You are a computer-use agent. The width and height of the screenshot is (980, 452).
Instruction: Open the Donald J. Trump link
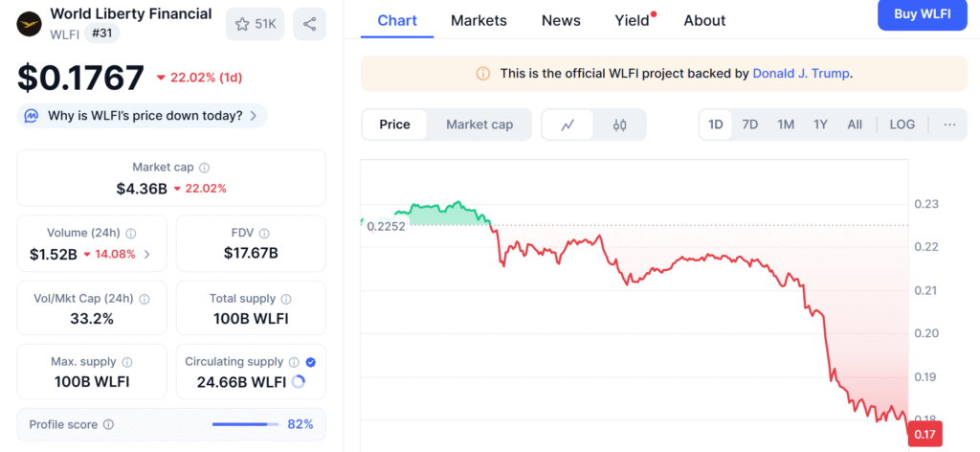tap(800, 73)
